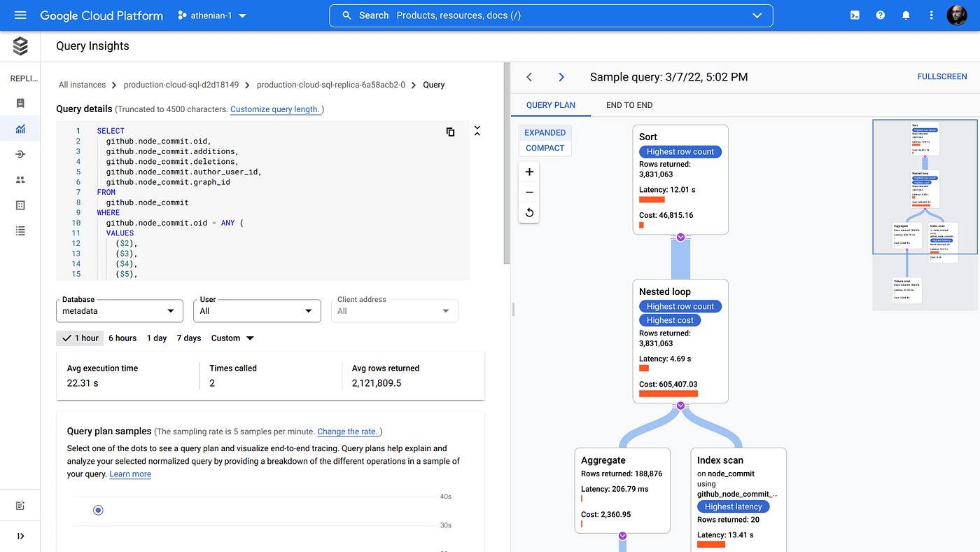Image resolution: width=980 pixels, height=552 pixels.
Task: Open the Operations list sidebar icon
Action: tap(20, 230)
